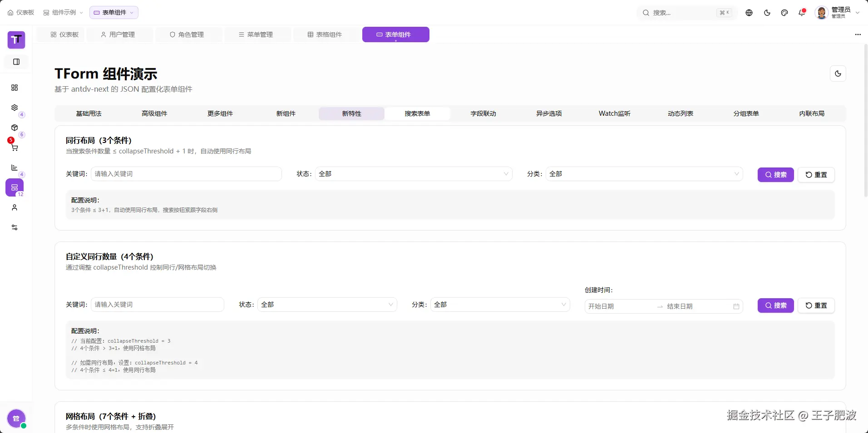
Task: Open the shopping cart icon in the sidebar
Action: click(x=15, y=148)
